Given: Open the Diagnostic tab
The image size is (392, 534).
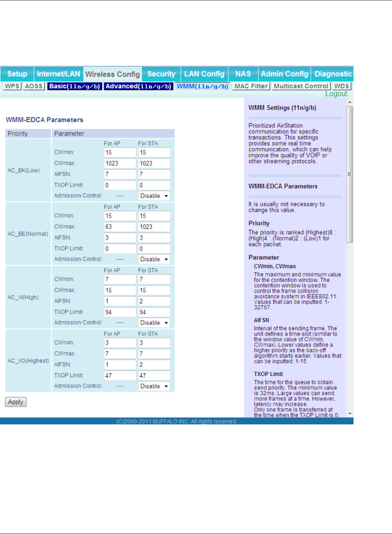Looking at the screenshot, I should (333, 74).
